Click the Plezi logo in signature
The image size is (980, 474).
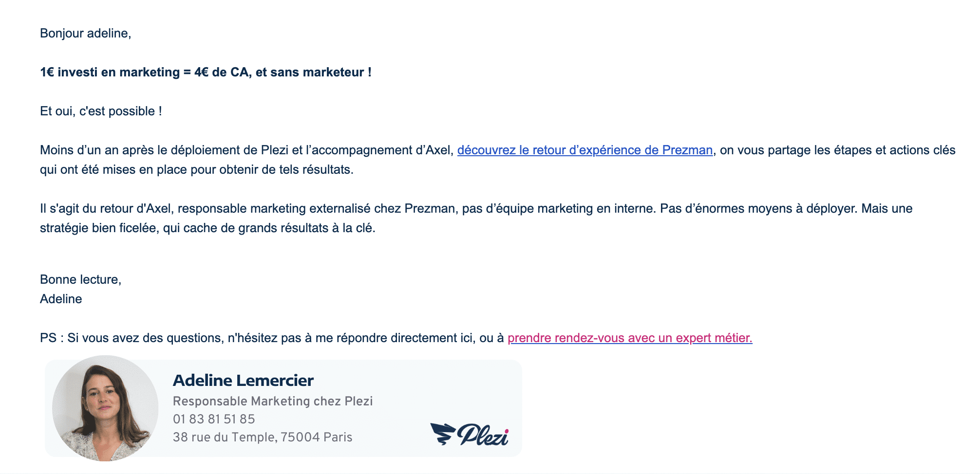pos(469,434)
